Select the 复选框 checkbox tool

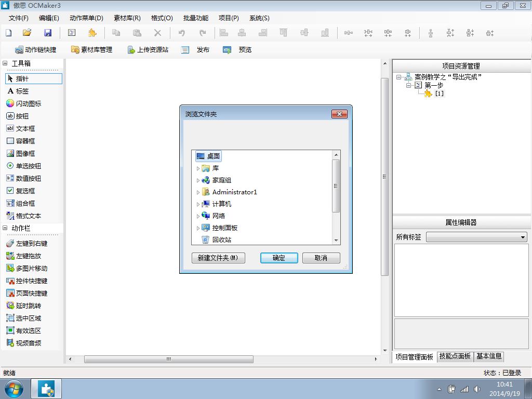click(x=21, y=191)
